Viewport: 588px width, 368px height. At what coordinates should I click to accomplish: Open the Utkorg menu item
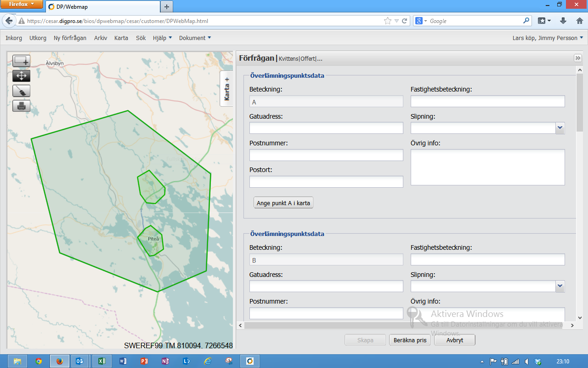[38, 38]
